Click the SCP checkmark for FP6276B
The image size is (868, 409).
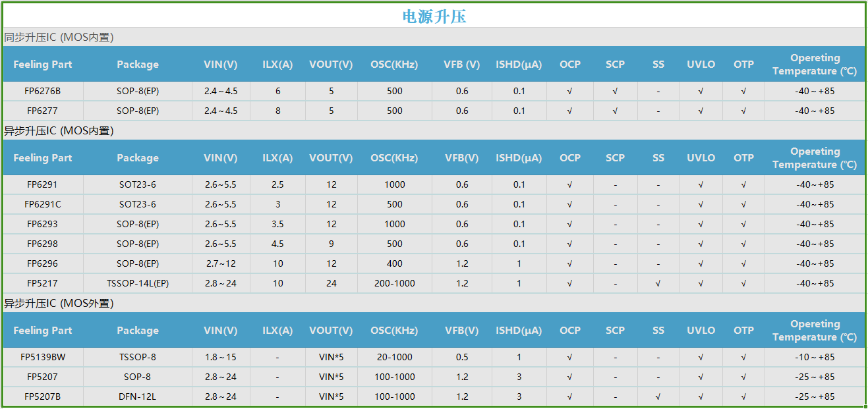click(615, 91)
